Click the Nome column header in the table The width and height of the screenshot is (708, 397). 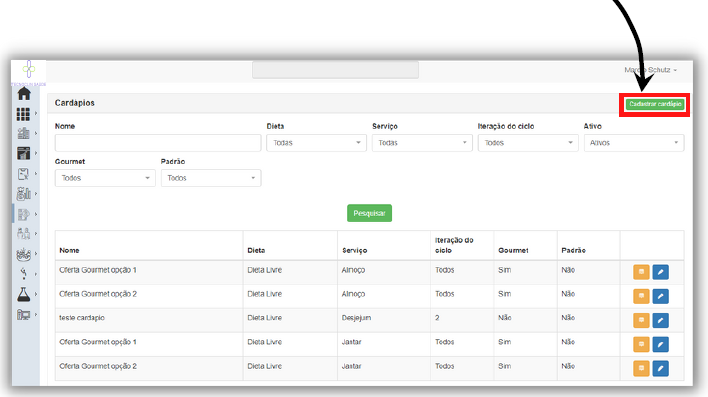click(x=69, y=250)
